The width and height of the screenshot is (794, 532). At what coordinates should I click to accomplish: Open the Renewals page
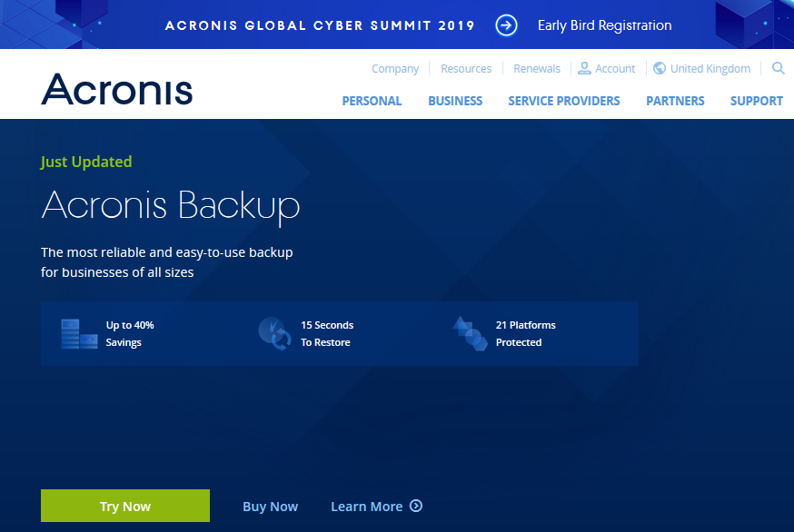pos(537,68)
